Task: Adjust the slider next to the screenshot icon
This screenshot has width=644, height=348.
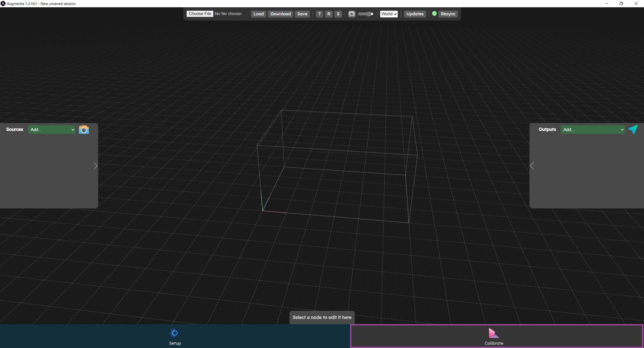Action: pos(366,14)
